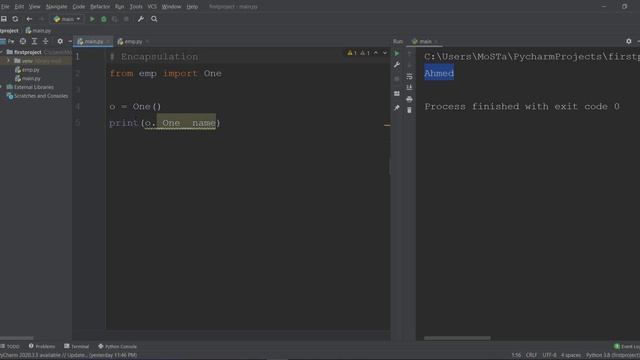Click the Back navigation arrow
640x360 pixels.
(x=29, y=19)
